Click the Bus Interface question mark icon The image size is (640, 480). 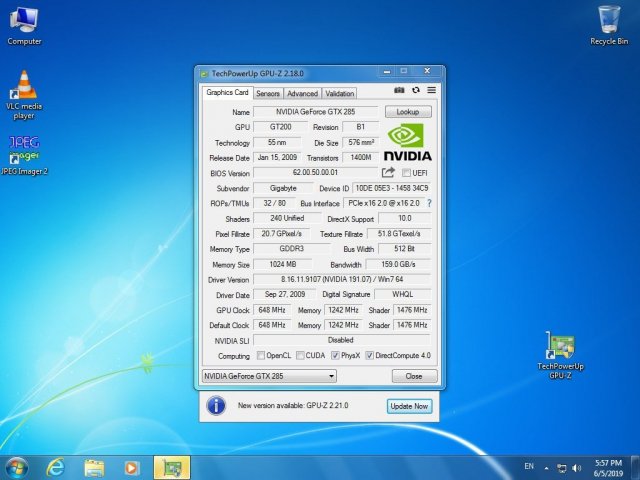point(429,203)
